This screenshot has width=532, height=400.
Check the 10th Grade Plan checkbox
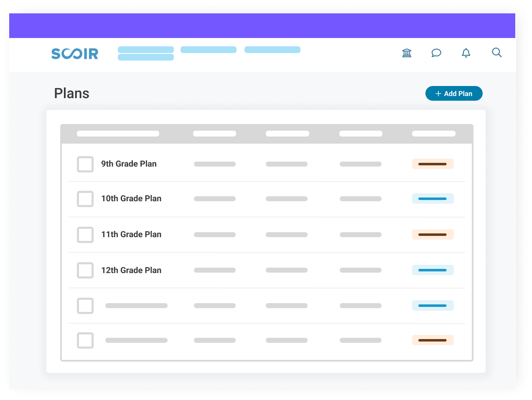(x=85, y=199)
